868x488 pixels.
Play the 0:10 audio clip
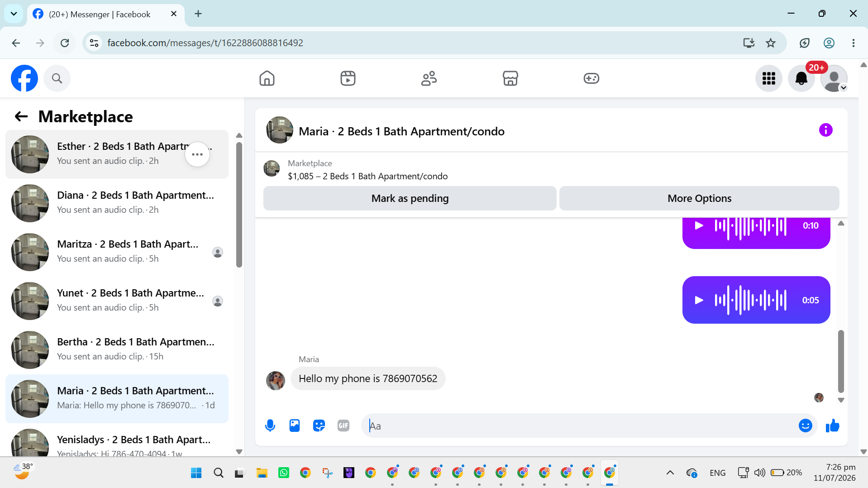(699, 225)
